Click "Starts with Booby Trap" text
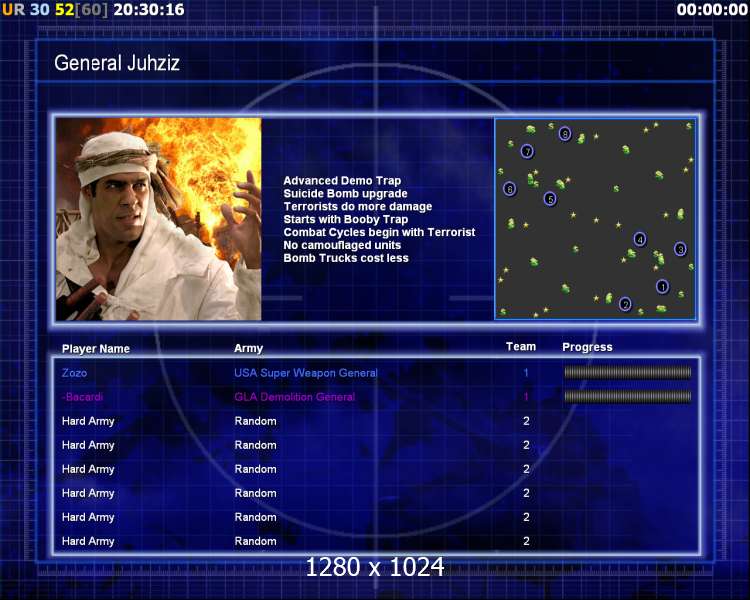Viewport: 750px width, 600px height. pos(346,220)
